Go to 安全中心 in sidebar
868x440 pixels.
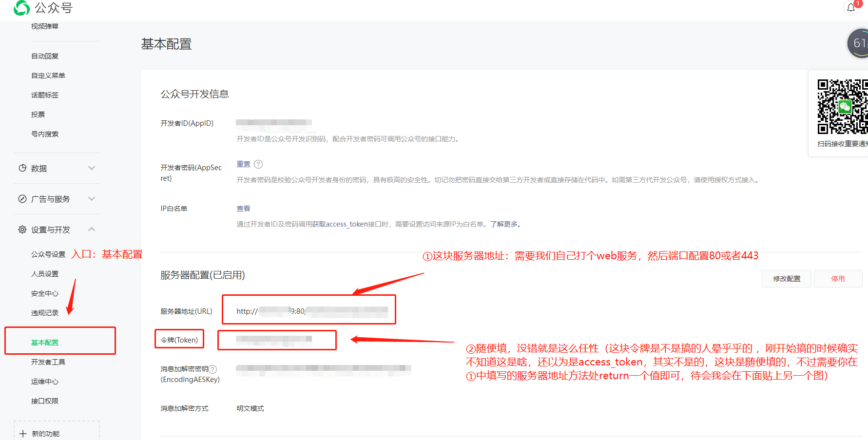click(x=45, y=293)
